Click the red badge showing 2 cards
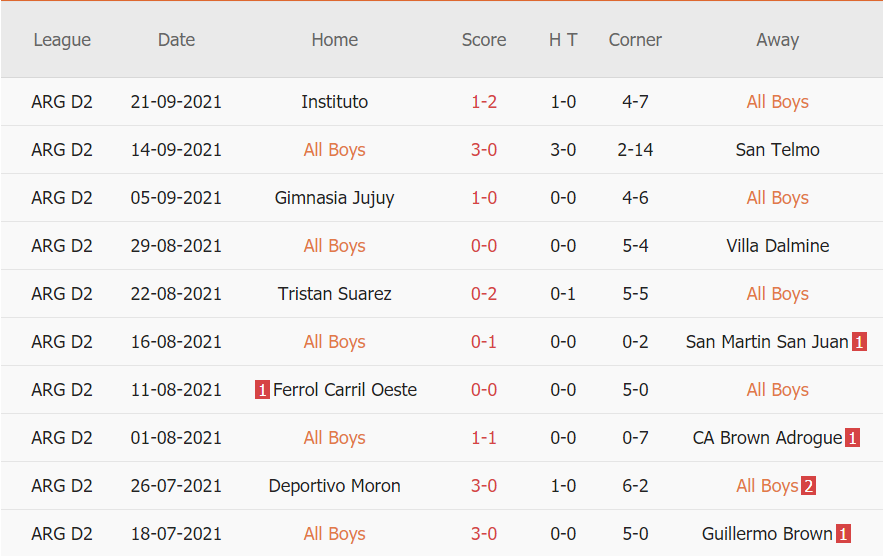Screen dimensions: 883x556 coord(808,486)
